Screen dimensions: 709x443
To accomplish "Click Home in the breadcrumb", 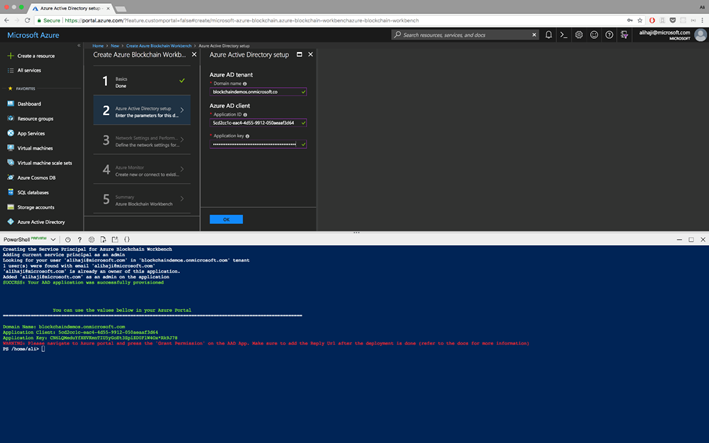I will click(98, 46).
